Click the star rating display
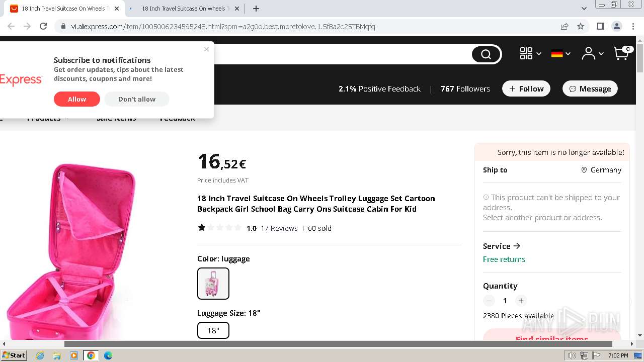Image resolution: width=644 pixels, height=362 pixels. [x=220, y=228]
